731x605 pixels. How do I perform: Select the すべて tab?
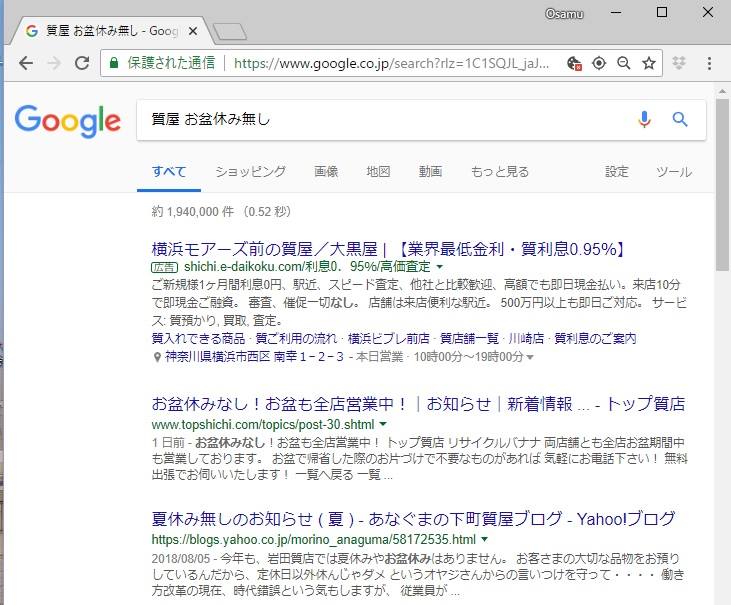[169, 172]
